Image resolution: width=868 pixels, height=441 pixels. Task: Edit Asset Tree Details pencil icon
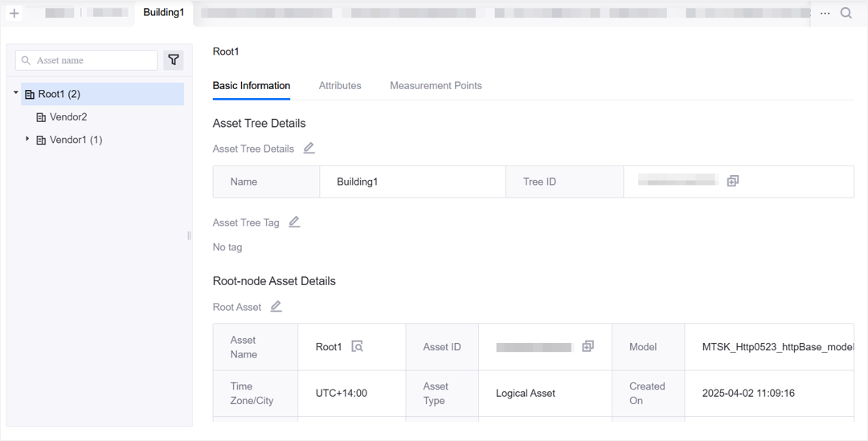[x=309, y=149]
